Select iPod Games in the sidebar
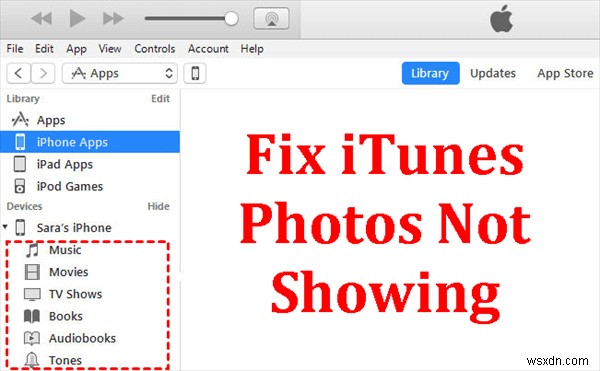This screenshot has height=371, width=600. click(x=90, y=186)
